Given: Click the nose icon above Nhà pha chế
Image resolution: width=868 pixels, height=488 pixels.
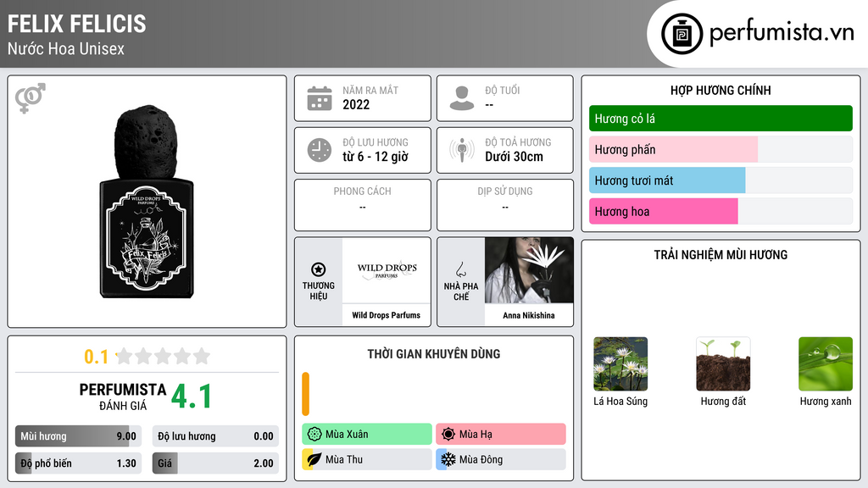Looking at the screenshot, I should point(460,270).
